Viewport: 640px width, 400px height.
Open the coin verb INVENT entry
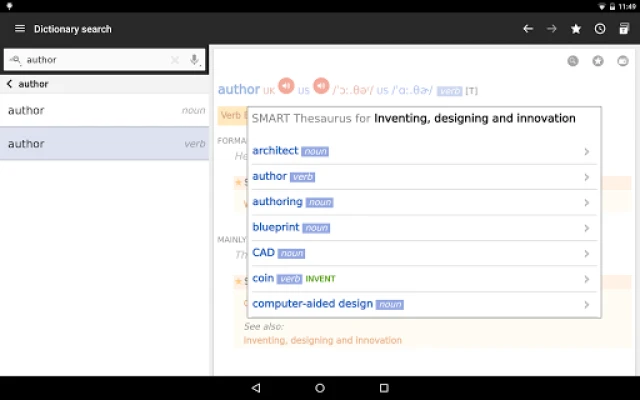pos(424,279)
